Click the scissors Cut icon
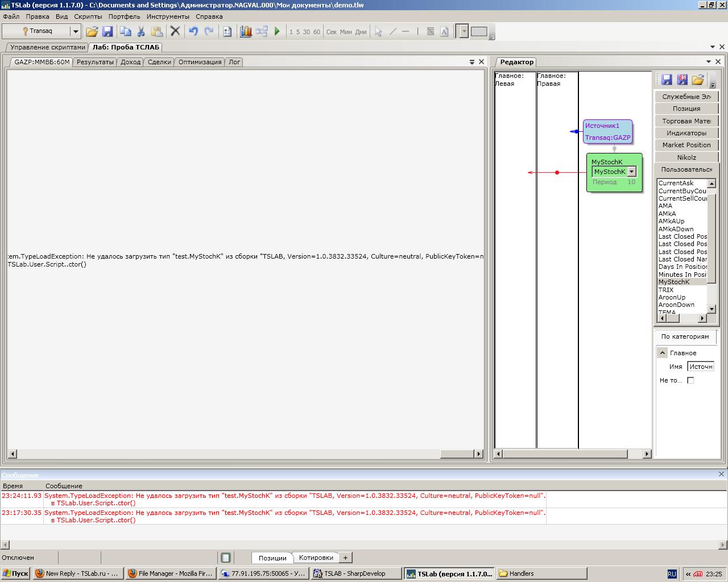This screenshot has height=582, width=728. click(x=141, y=32)
